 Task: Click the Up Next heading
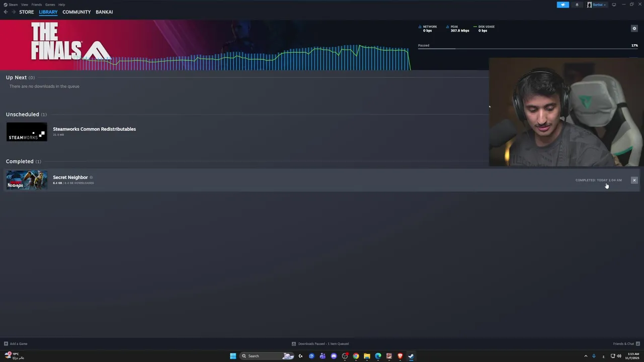[16, 77]
